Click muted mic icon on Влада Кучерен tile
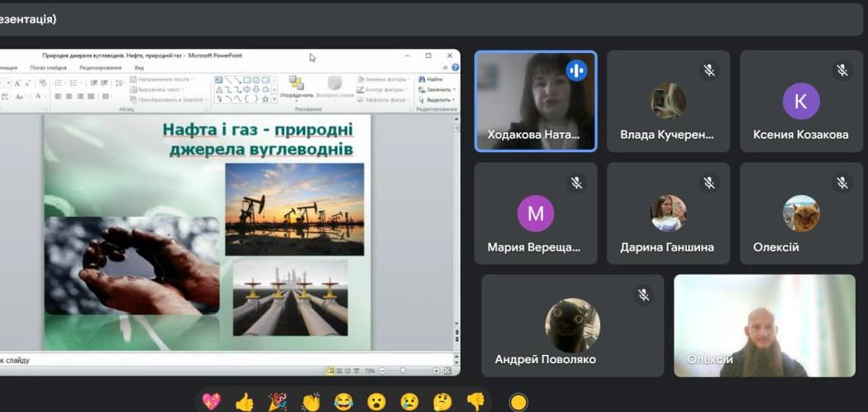This screenshot has width=868, height=412. tap(709, 70)
